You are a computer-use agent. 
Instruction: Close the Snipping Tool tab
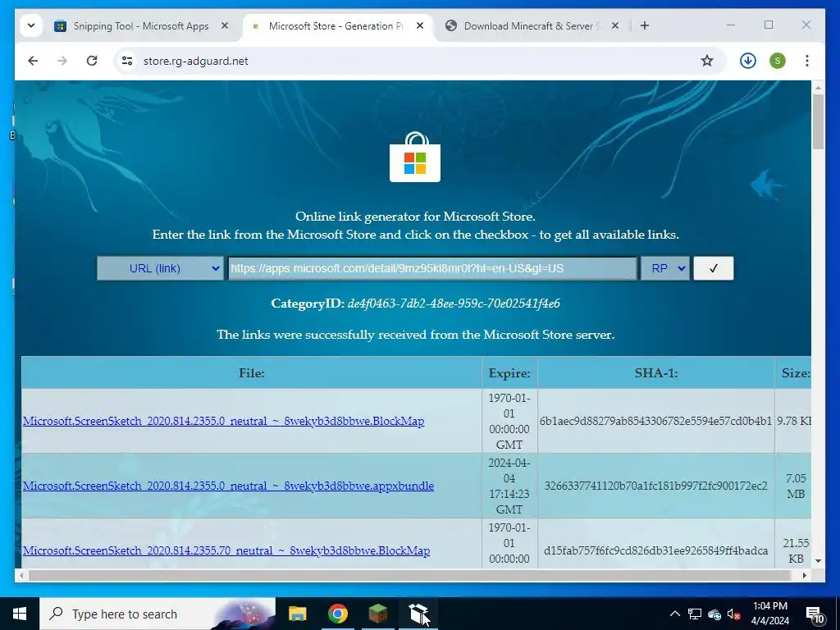[x=225, y=25]
